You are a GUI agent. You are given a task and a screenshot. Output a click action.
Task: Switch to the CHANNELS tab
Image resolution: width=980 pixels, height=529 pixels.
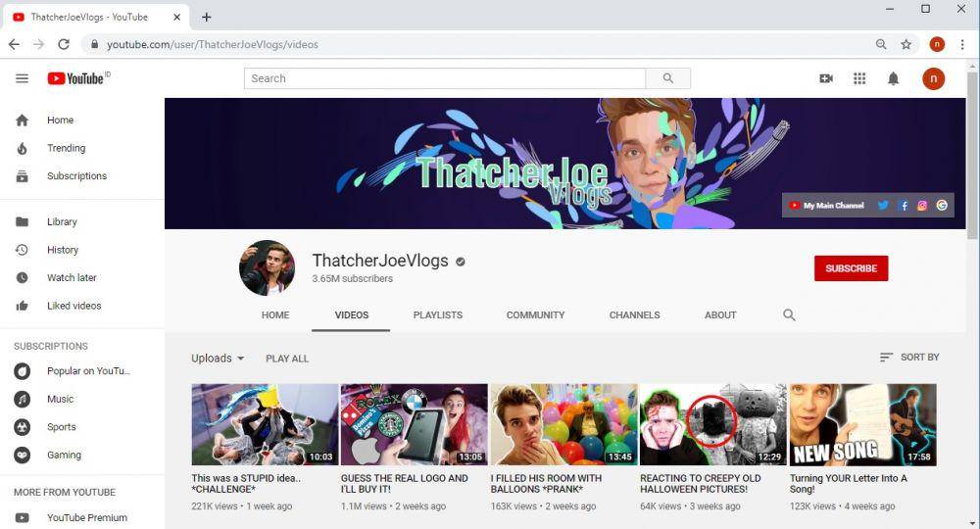coord(634,315)
